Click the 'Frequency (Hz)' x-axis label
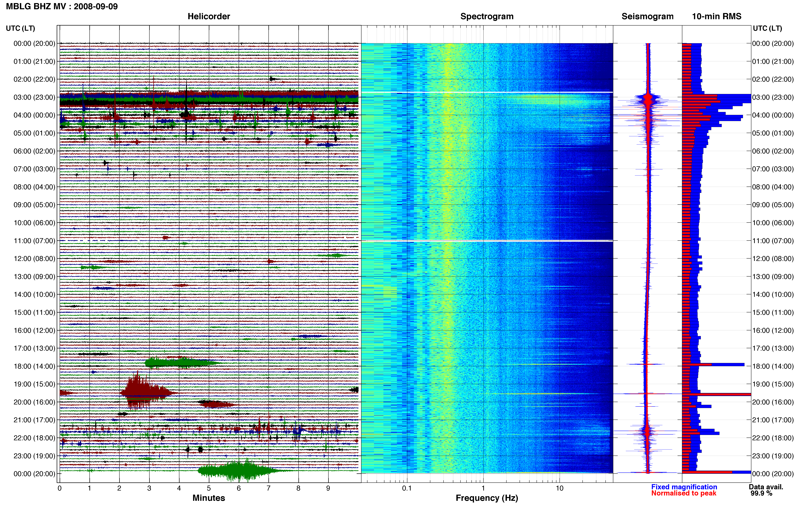Viewport: 812px width, 508px height. [x=487, y=498]
